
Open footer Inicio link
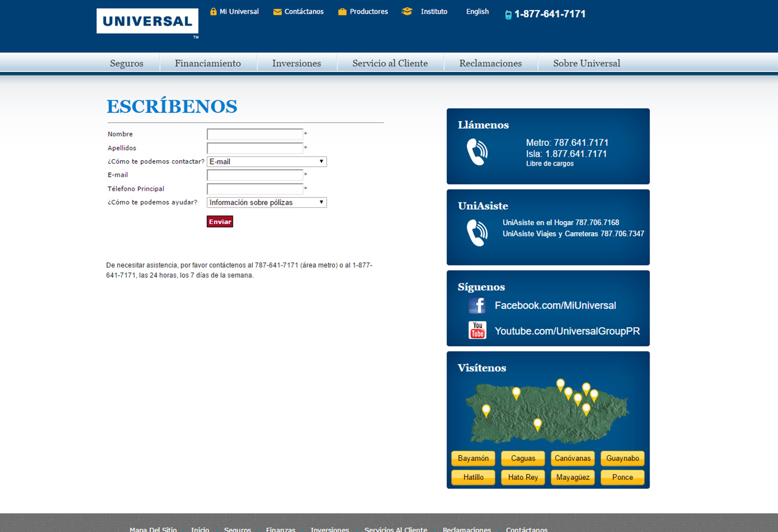pyautogui.click(x=200, y=529)
